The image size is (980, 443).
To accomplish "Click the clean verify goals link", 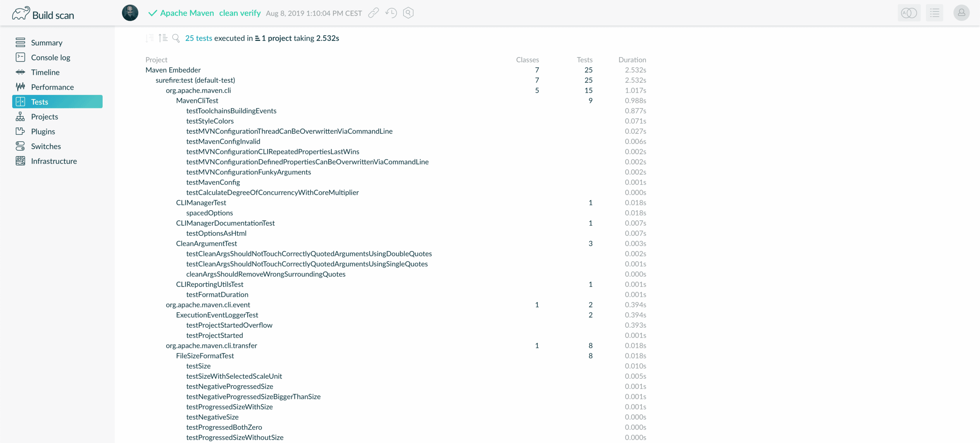I will coord(240,13).
